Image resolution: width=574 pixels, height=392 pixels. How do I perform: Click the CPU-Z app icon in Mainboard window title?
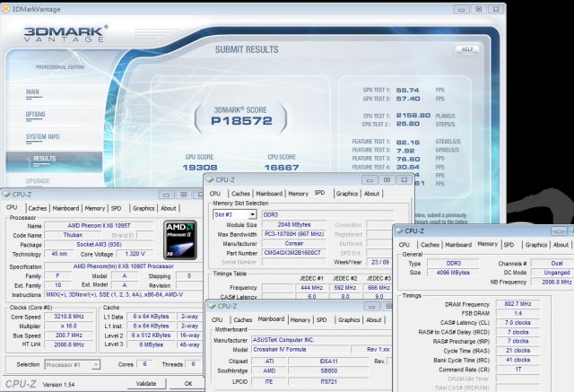(x=212, y=306)
